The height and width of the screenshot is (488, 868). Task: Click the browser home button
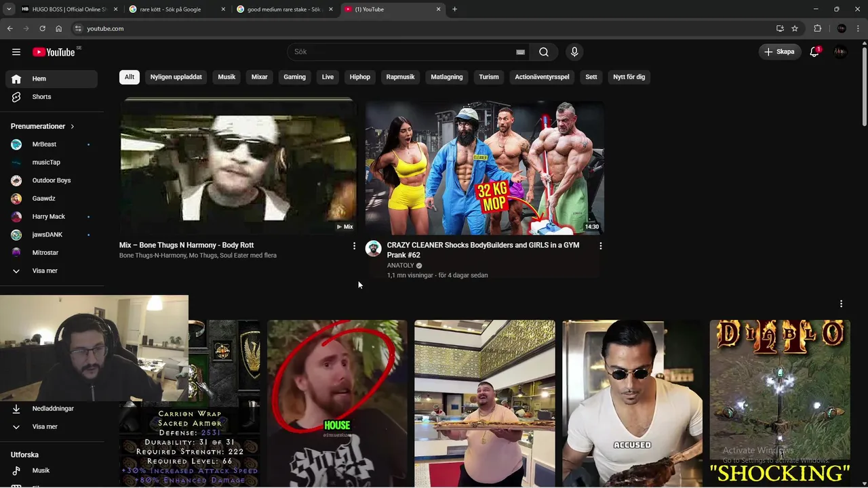point(58,28)
